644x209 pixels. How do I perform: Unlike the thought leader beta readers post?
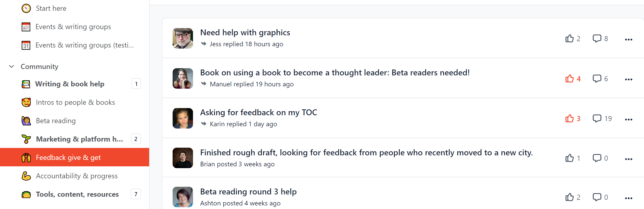pos(569,78)
